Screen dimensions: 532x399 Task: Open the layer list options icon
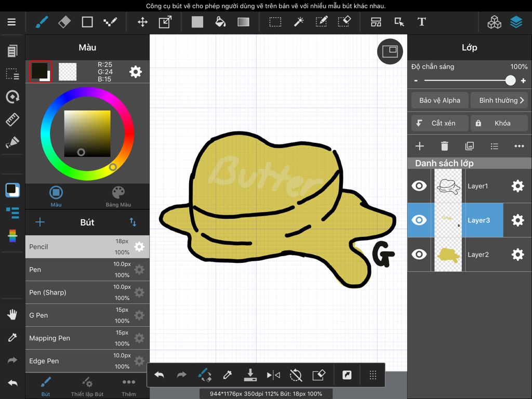click(x=495, y=146)
